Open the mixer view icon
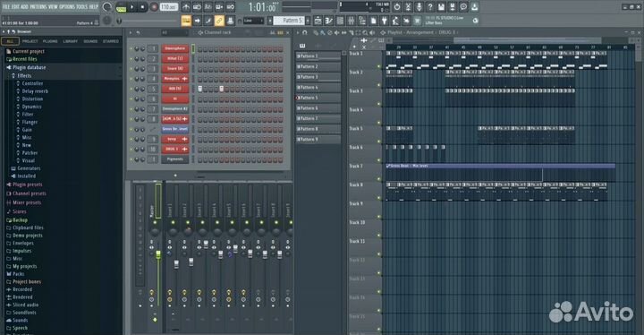The height and width of the screenshot is (335, 644). coord(352,21)
